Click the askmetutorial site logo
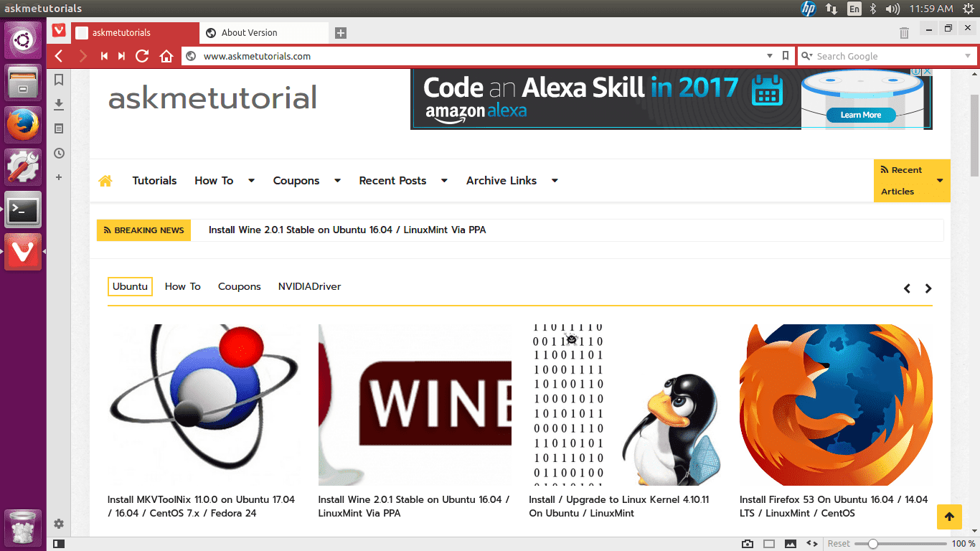 212,98
